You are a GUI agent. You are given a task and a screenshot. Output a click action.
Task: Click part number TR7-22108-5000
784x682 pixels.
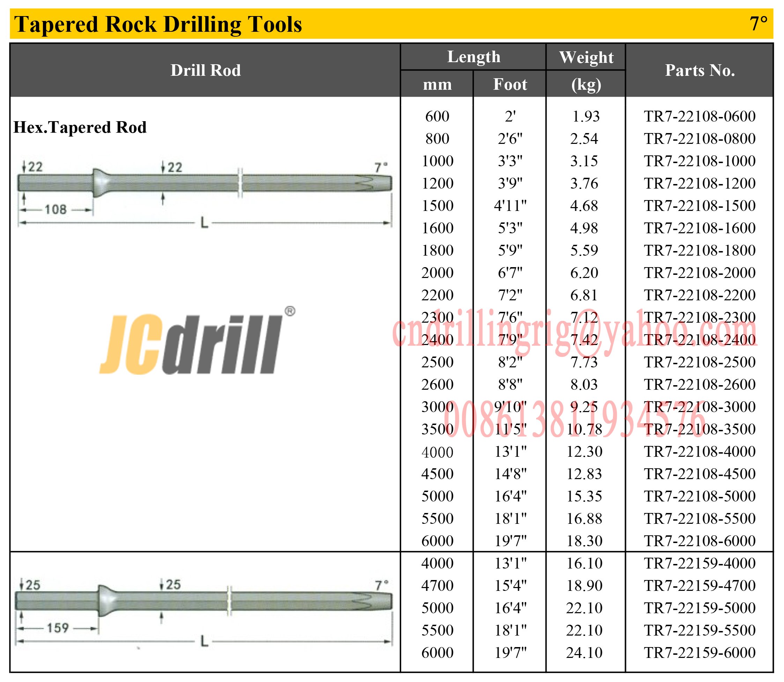[700, 496]
